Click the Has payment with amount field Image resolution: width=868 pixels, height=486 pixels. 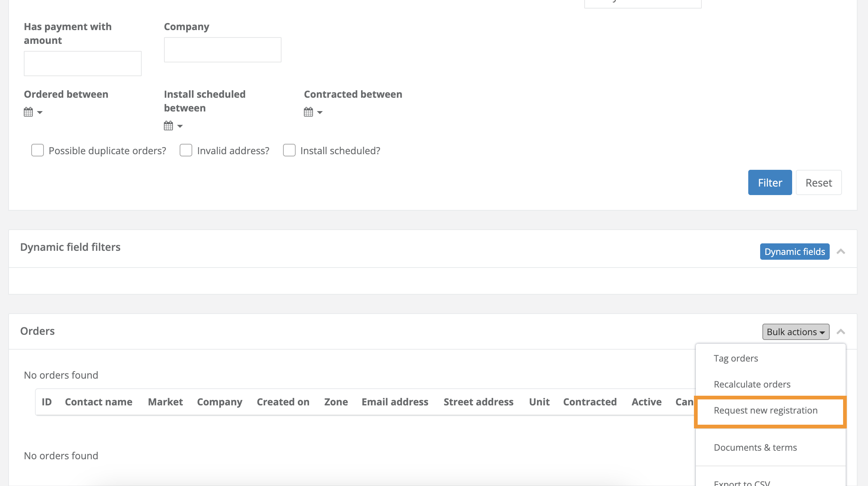pyautogui.click(x=83, y=64)
